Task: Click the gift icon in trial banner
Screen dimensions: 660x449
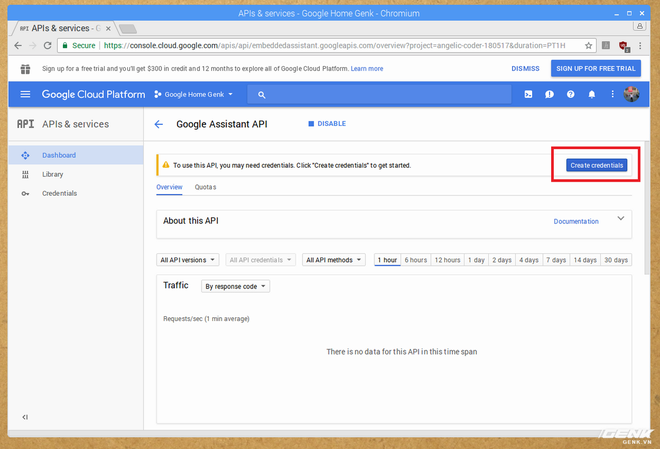Action: click(25, 69)
